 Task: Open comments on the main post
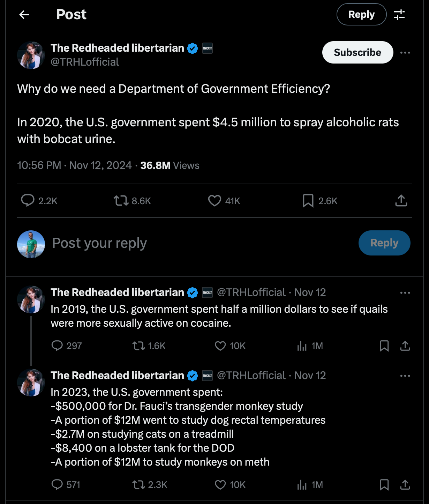28,201
